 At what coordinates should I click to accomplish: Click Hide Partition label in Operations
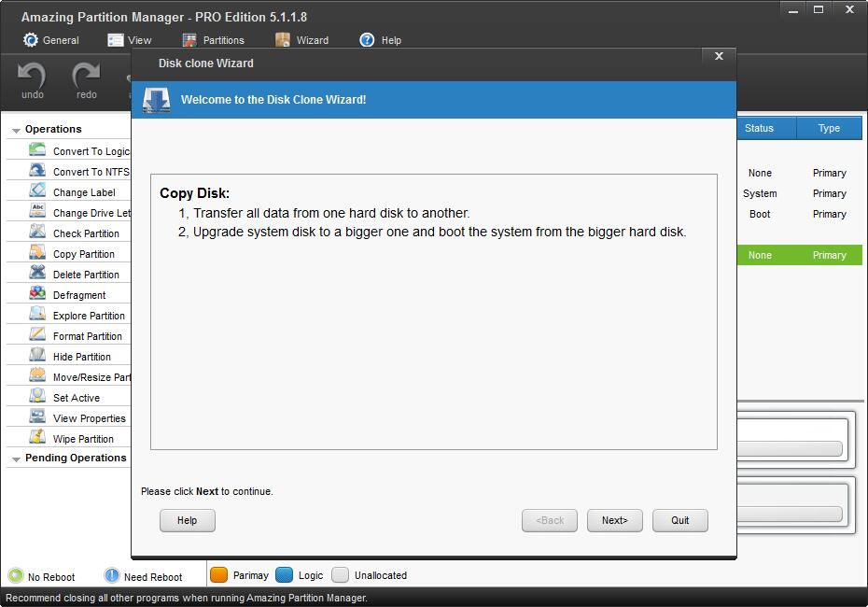tap(82, 357)
